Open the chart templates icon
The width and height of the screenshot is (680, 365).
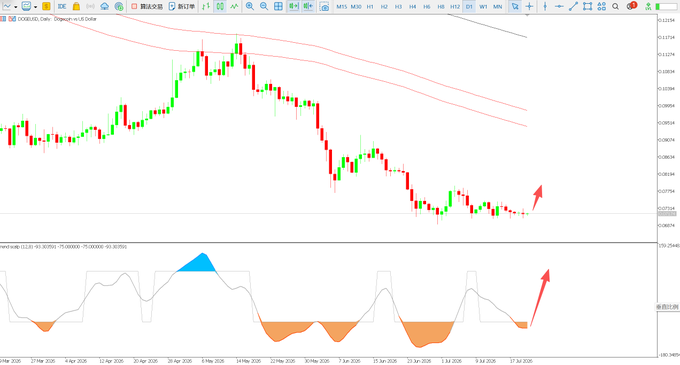[26, 6]
